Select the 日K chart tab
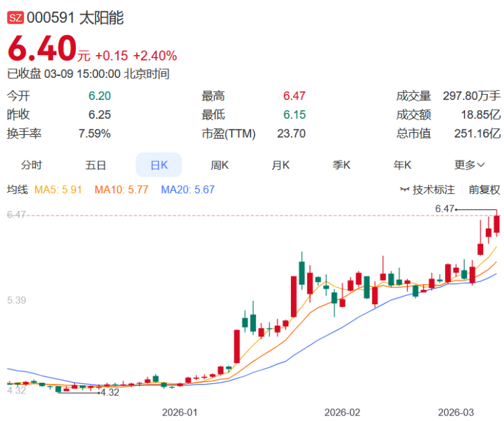504x421 pixels. [159, 165]
